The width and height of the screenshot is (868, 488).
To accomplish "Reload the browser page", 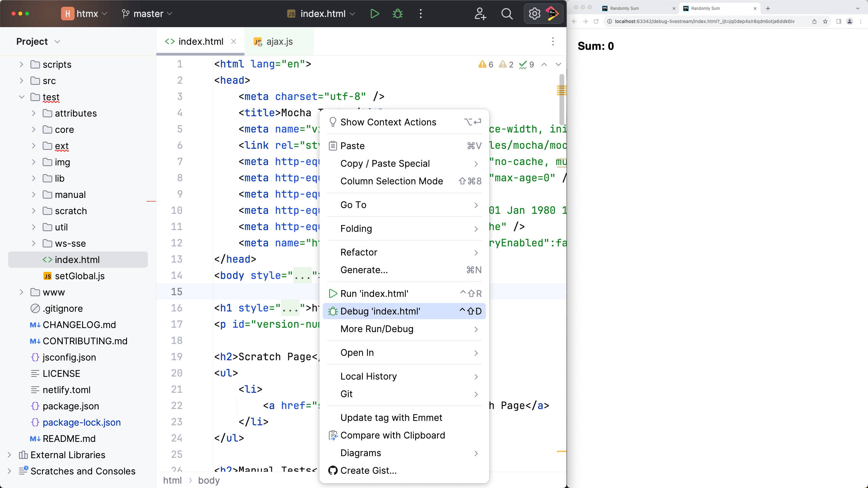I will coord(596,21).
